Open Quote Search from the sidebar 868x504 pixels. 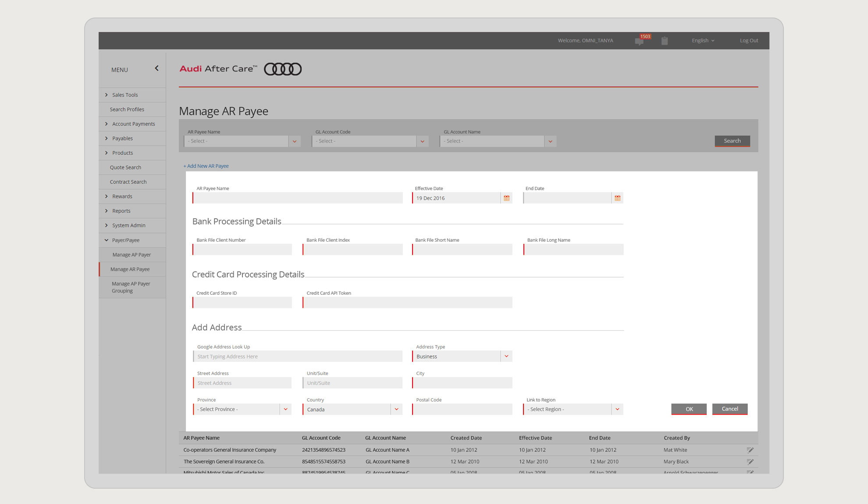(x=132, y=168)
